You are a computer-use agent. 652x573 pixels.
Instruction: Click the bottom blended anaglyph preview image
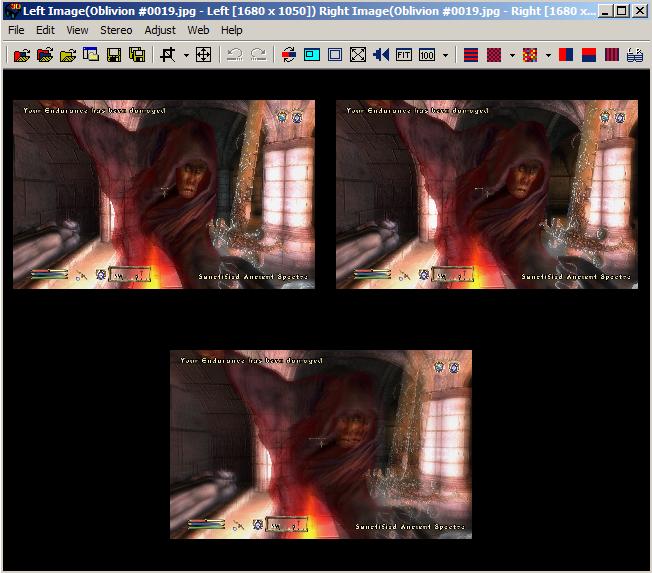[x=321, y=444]
